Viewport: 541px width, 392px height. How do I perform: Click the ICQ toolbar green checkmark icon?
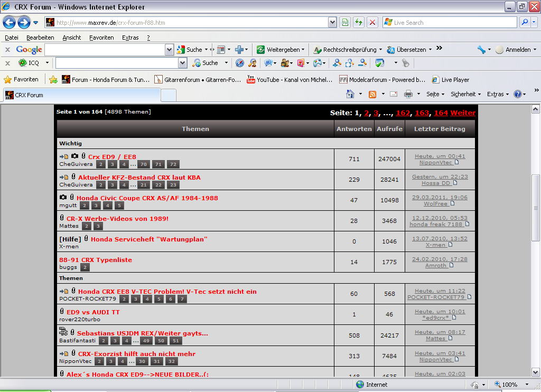(379, 63)
